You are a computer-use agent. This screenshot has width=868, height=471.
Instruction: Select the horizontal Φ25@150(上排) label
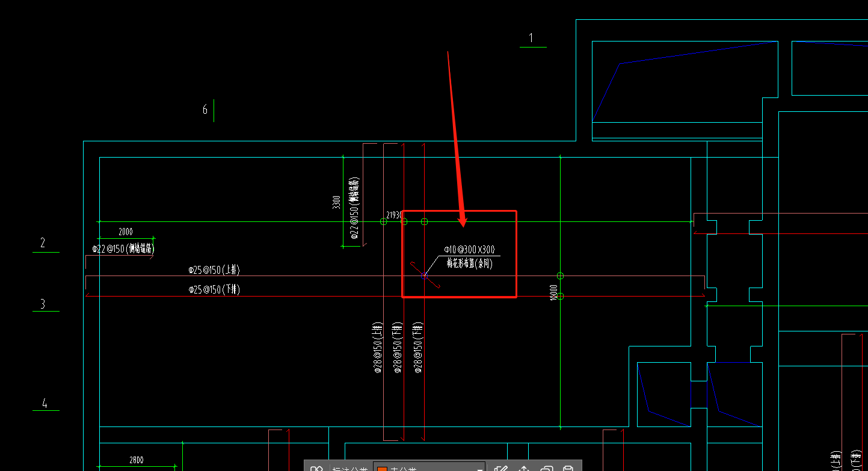tap(214, 269)
